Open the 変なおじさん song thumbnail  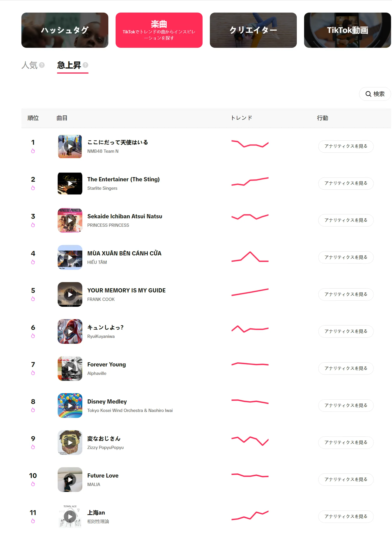tap(70, 442)
